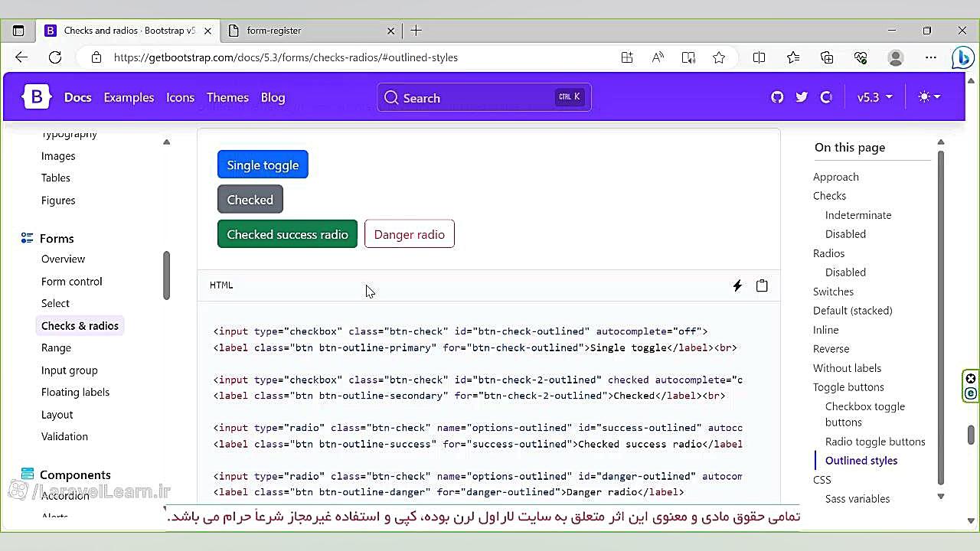Viewport: 980px width, 551px height.
Task: Switch to Checks and radios tab
Action: pyautogui.click(x=128, y=31)
